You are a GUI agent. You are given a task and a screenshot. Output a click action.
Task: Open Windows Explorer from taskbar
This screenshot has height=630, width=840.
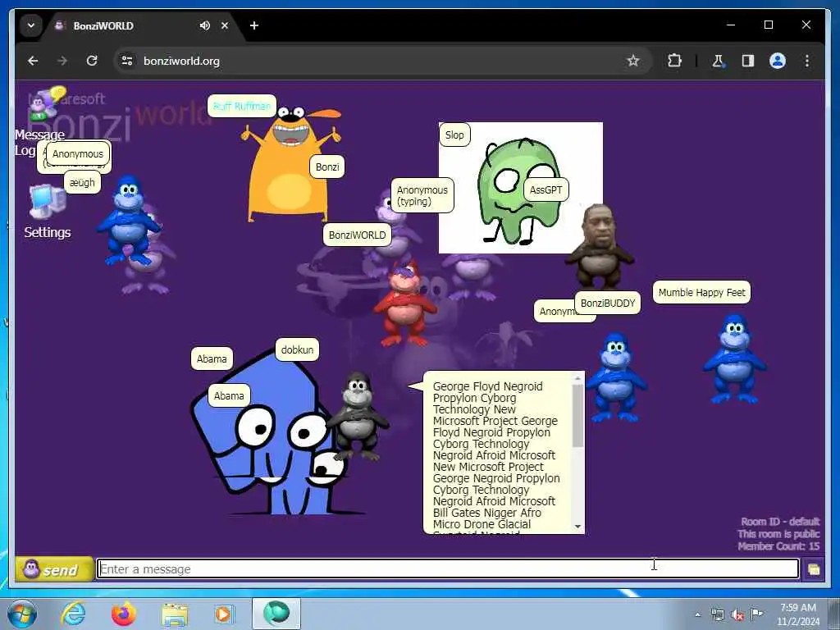175,614
